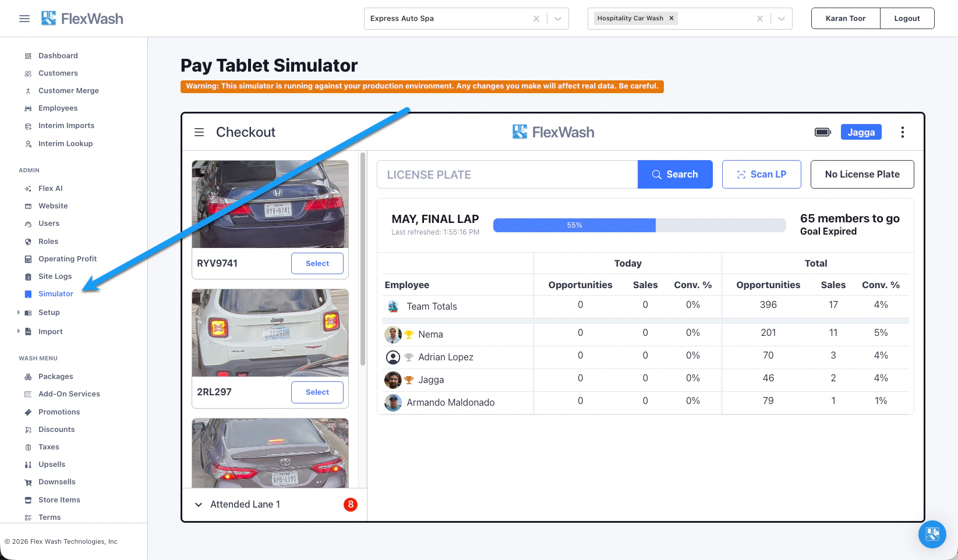
Task: Click the Dashboard sidebar icon
Action: pyautogui.click(x=28, y=56)
